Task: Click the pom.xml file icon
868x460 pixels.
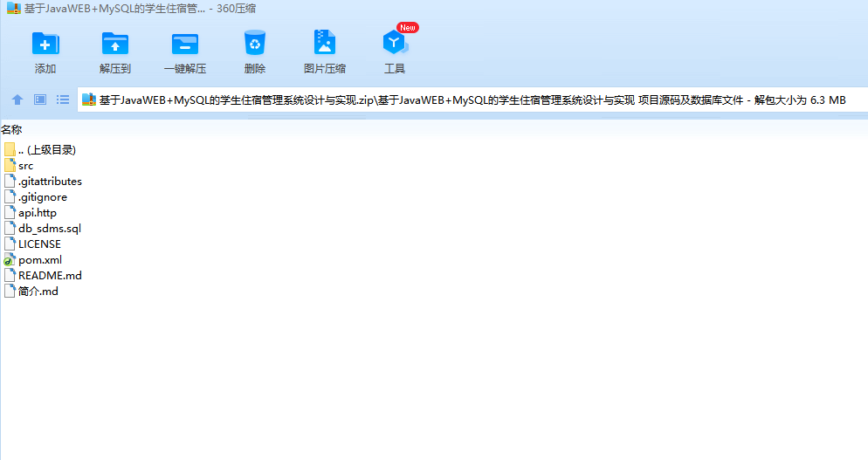Action: pyautogui.click(x=10, y=259)
